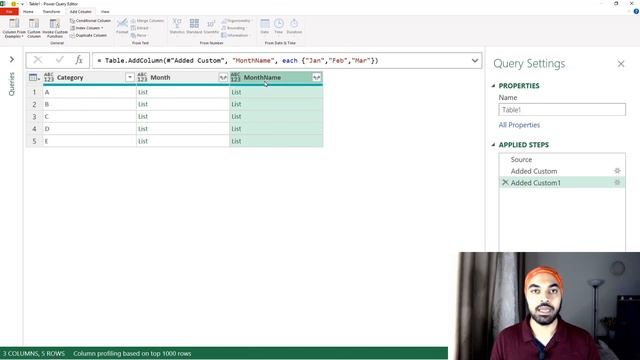This screenshot has height=360, width=640.
Task: Confirm formula with the checkmark
Action: tap(60, 60)
